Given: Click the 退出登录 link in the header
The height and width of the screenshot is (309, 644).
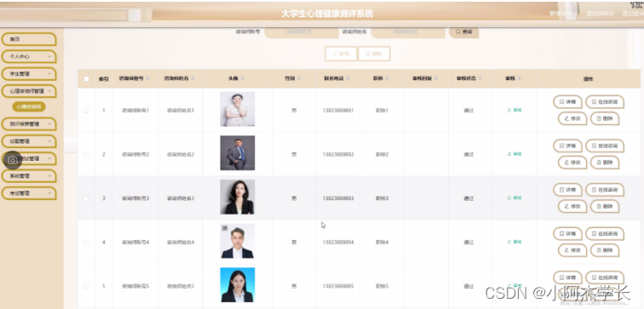Looking at the screenshot, I should tap(632, 14).
